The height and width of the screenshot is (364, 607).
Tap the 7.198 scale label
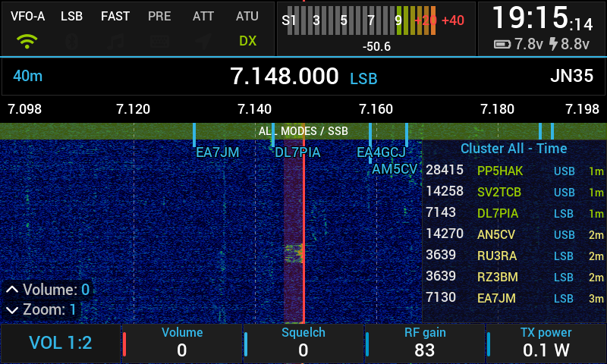[x=582, y=109]
